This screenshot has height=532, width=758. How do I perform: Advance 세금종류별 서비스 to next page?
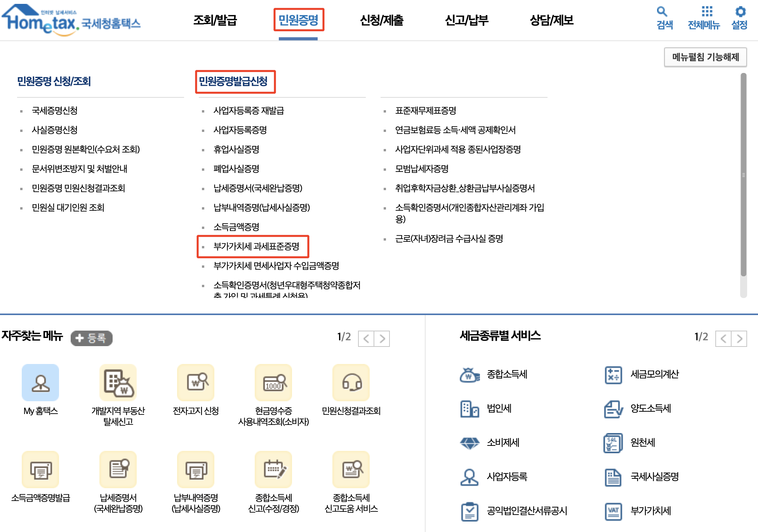pyautogui.click(x=739, y=339)
